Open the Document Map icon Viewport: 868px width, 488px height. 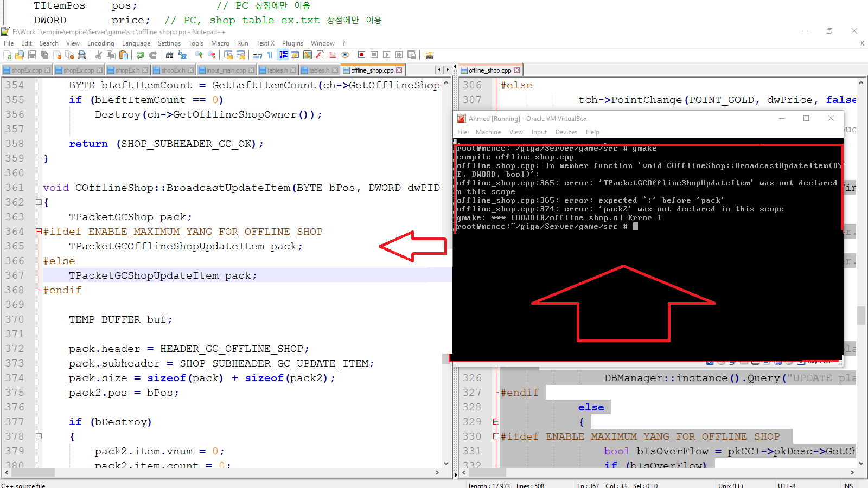click(x=308, y=55)
